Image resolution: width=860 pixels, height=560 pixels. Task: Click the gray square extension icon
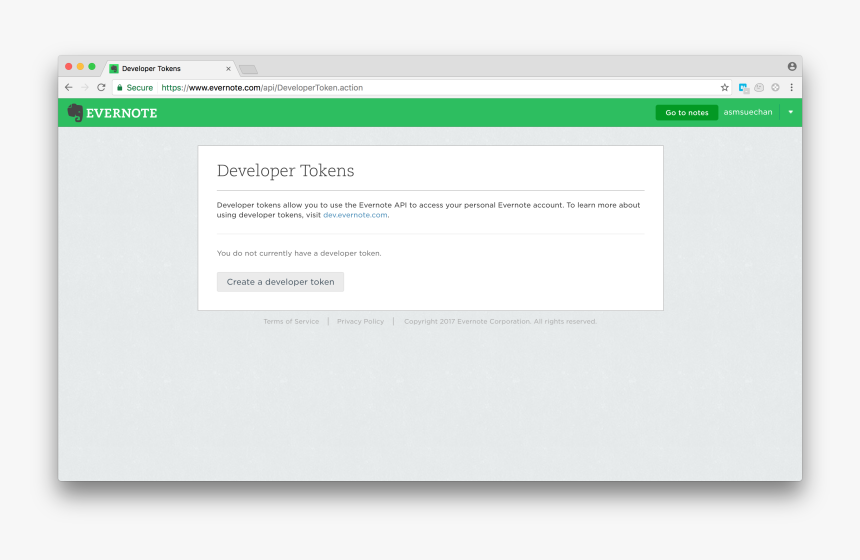coord(759,87)
